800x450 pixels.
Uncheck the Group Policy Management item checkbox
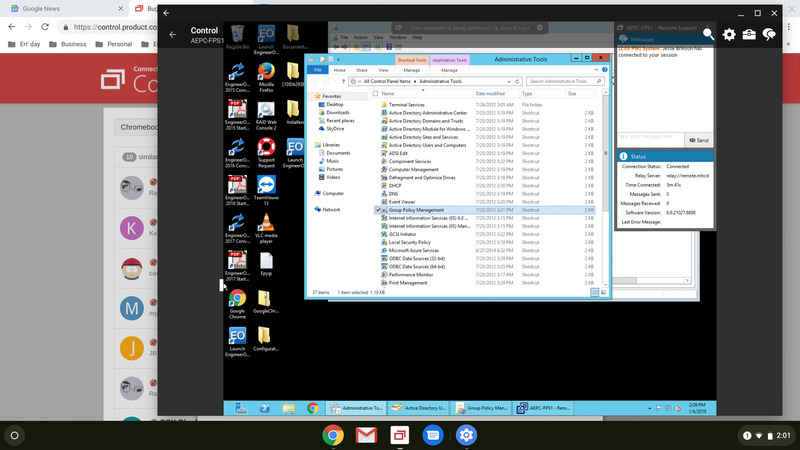pyautogui.click(x=378, y=210)
